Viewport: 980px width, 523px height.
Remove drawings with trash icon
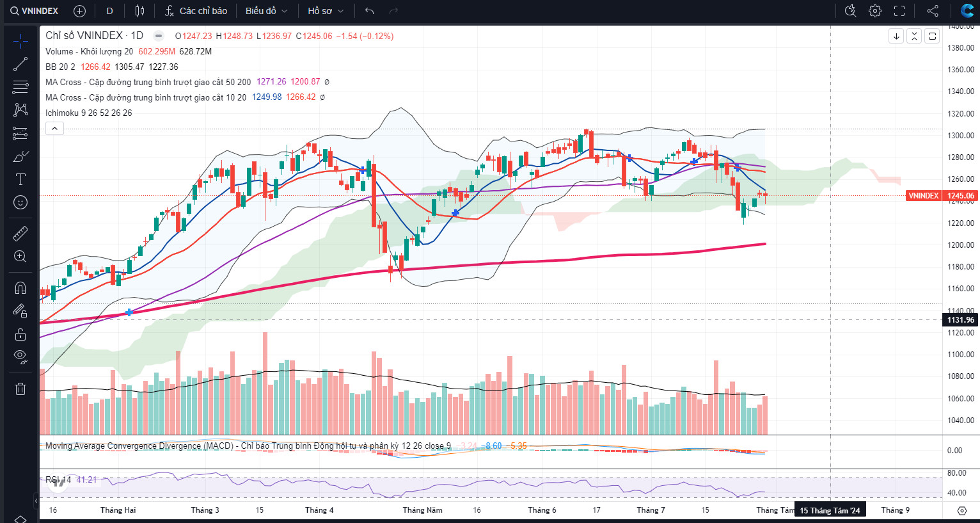(20, 388)
